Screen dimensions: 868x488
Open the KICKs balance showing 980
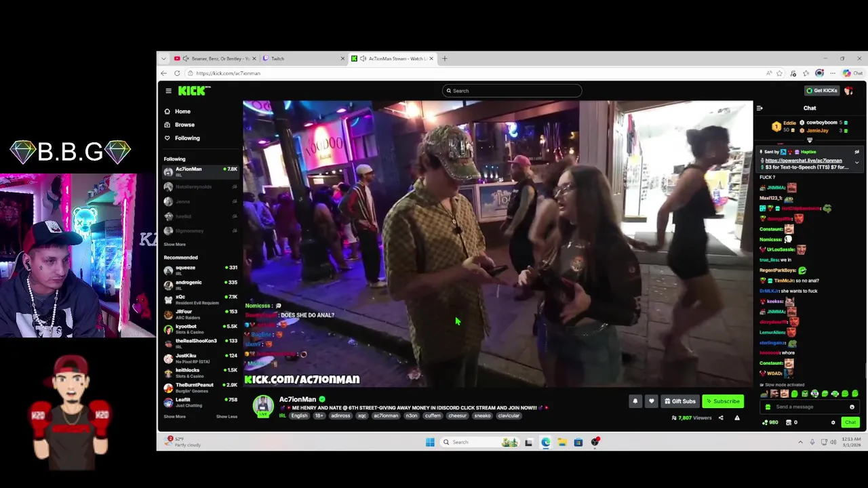[770, 423]
